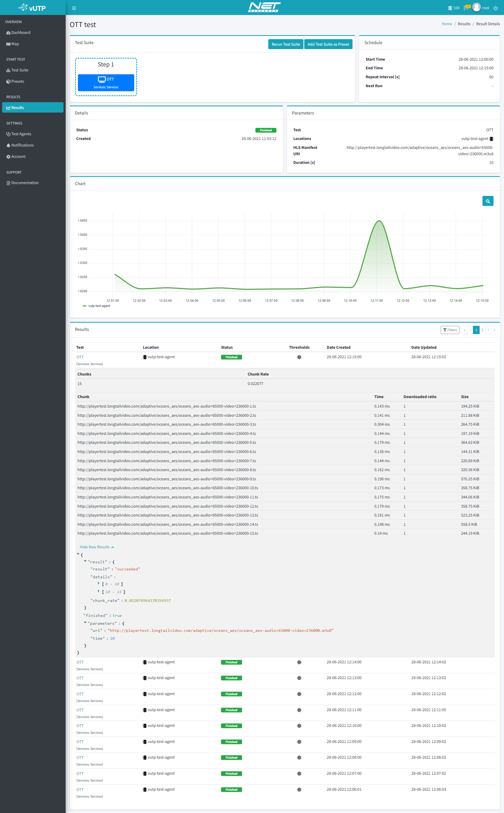Select the HLS Manifest URI value
Screen dimensions: 504x813
click(420, 150)
